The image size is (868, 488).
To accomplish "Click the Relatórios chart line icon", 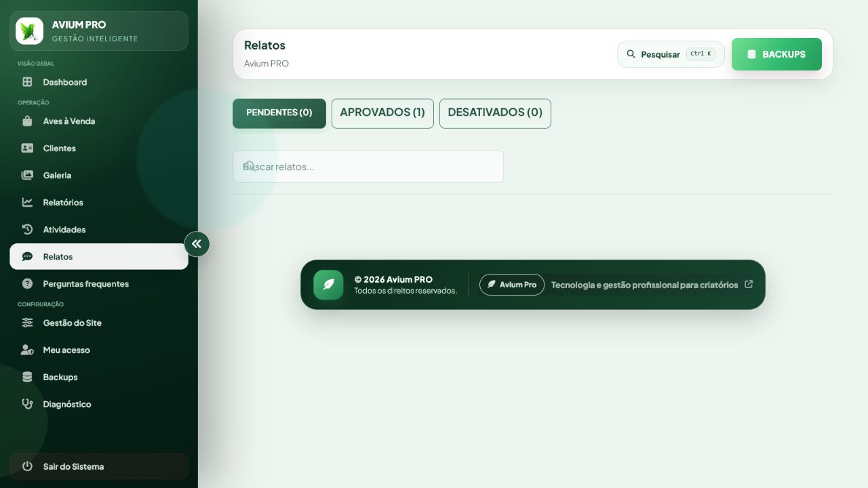I will [27, 202].
